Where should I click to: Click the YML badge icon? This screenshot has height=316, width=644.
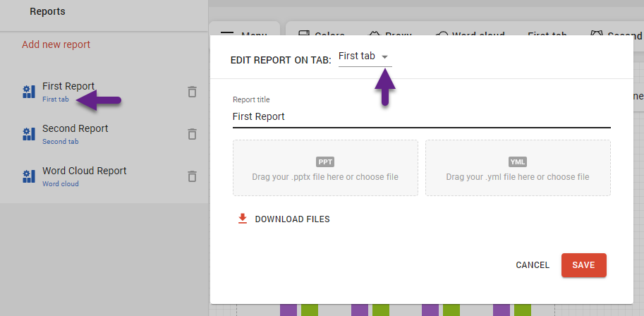[518, 162]
